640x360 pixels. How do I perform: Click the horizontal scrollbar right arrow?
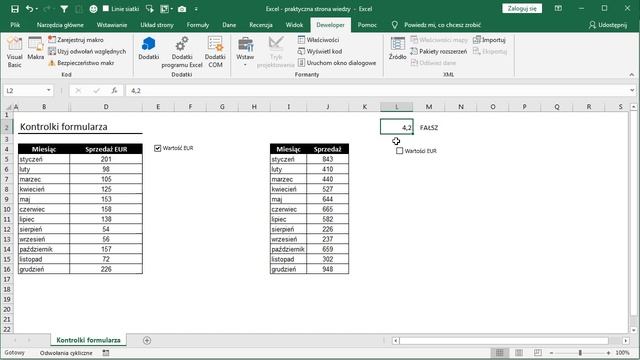click(x=626, y=340)
